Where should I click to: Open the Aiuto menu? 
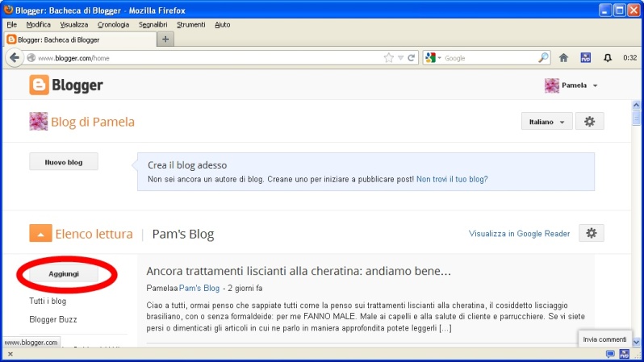point(222,25)
